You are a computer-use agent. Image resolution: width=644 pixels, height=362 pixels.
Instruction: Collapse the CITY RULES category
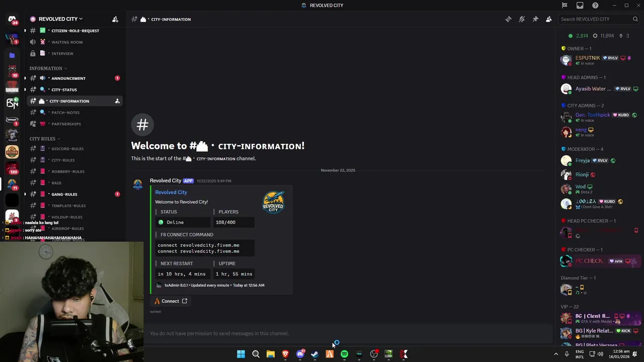pos(44,139)
